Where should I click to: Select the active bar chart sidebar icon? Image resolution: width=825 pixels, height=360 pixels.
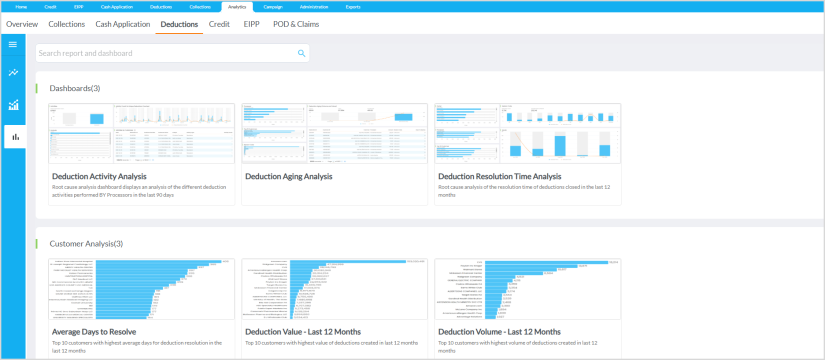coord(15,137)
